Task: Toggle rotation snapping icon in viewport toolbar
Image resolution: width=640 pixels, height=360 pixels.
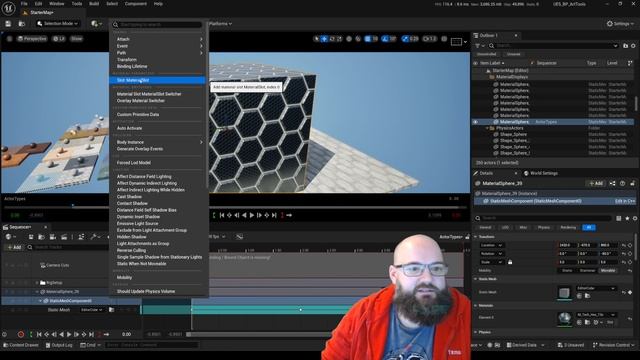Action: (385, 39)
